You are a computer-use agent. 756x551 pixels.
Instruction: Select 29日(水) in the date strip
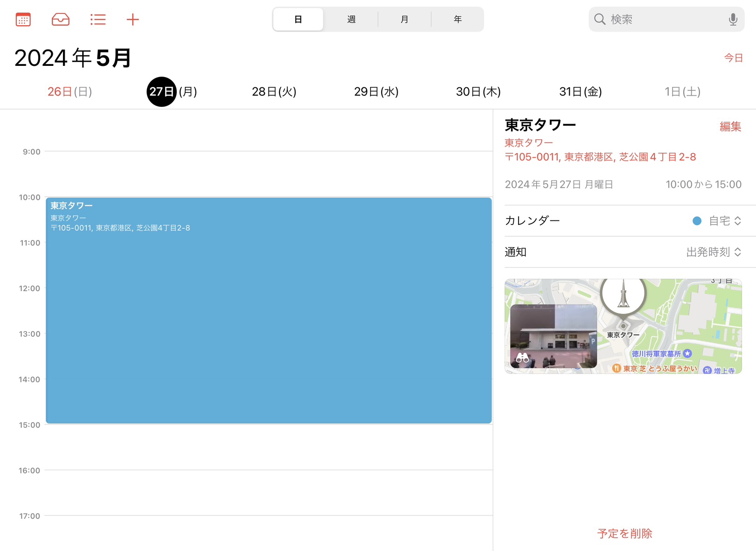pos(376,92)
